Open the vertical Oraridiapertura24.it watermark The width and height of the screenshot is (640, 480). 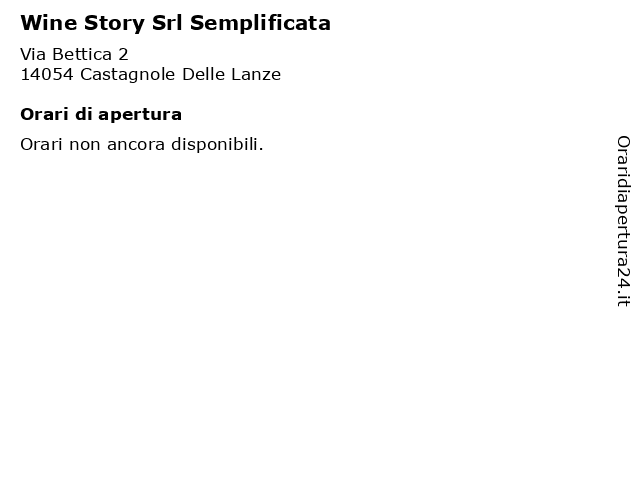[x=623, y=221]
